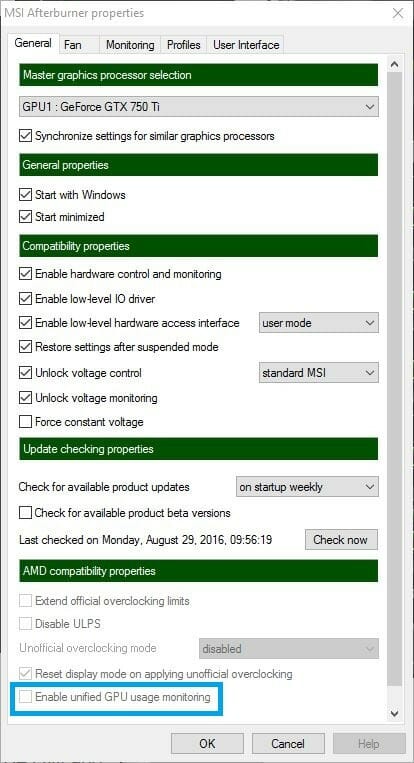Open the Monitoring tab
The image size is (414, 763).
coord(130,45)
